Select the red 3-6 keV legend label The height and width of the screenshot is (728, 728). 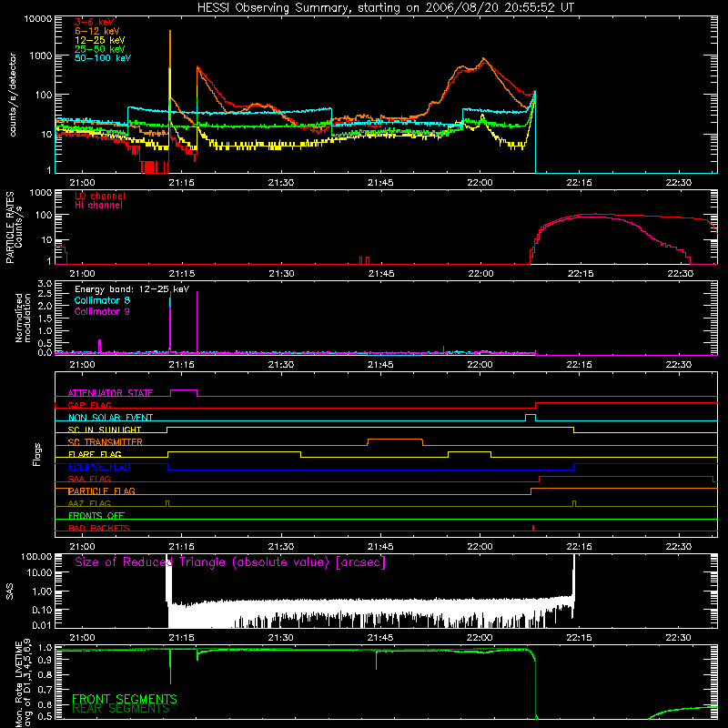pyautogui.click(x=95, y=22)
